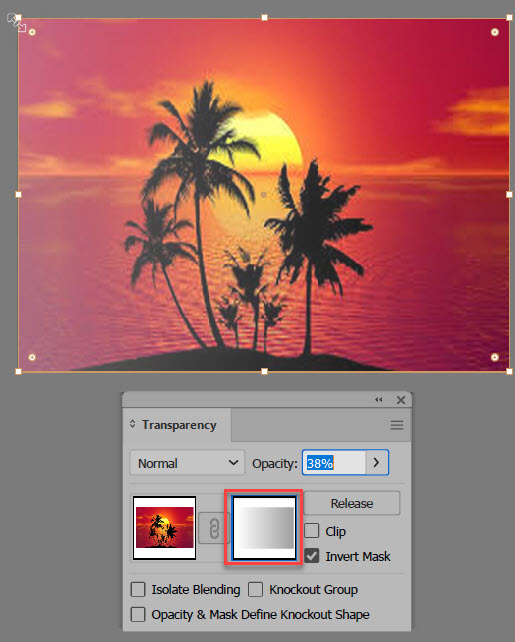Open the Transparency panel hamburger menu

397,425
